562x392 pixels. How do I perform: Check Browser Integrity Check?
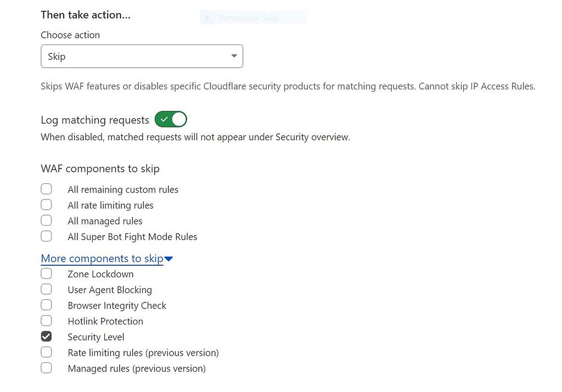[x=47, y=305]
